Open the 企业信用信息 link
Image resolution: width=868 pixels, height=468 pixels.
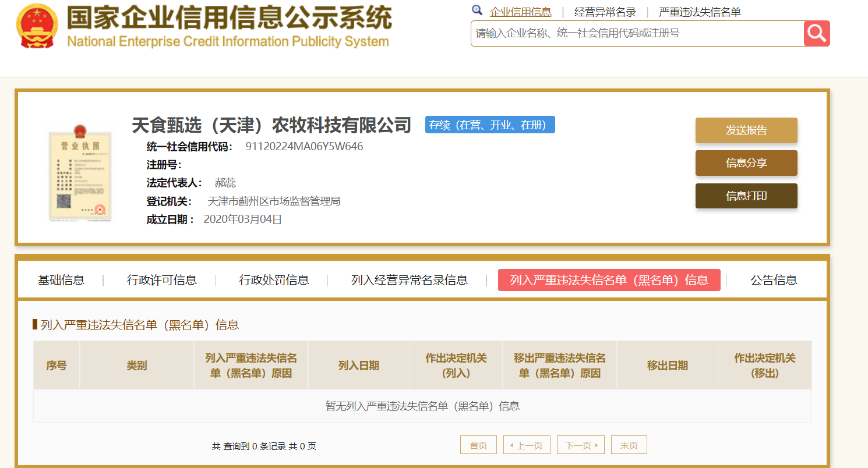tap(521, 12)
